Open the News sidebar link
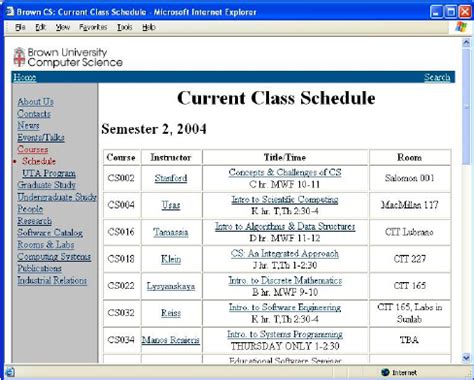Screen dimensions: 474x380 28,125
